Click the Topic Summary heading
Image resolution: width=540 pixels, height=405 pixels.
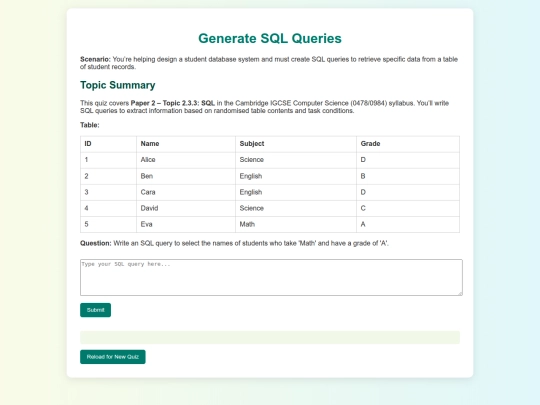click(118, 85)
